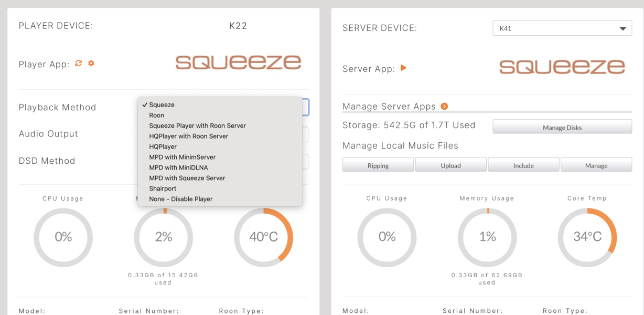Viewport: 644px width, 315px height.
Task: Click the Server App play icon
Action: pyautogui.click(x=403, y=68)
